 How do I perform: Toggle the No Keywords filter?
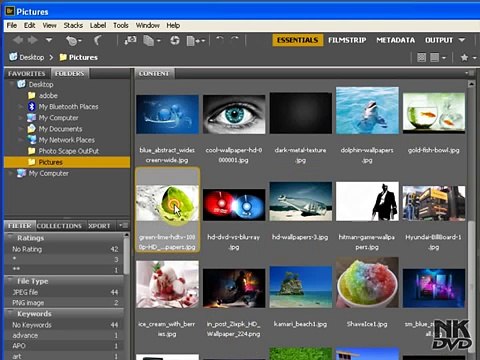pyautogui.click(x=64, y=325)
